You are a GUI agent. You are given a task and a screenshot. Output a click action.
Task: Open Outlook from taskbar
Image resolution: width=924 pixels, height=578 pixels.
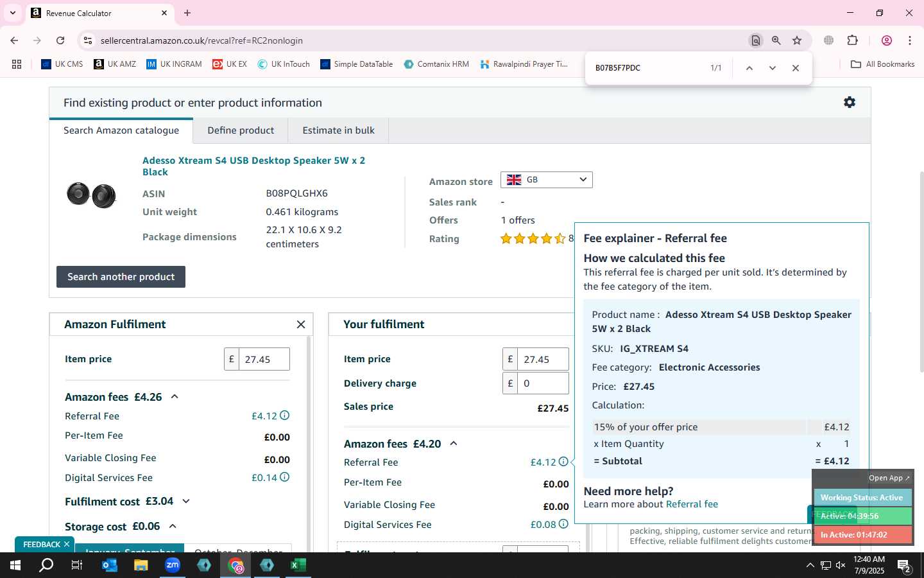click(x=110, y=565)
